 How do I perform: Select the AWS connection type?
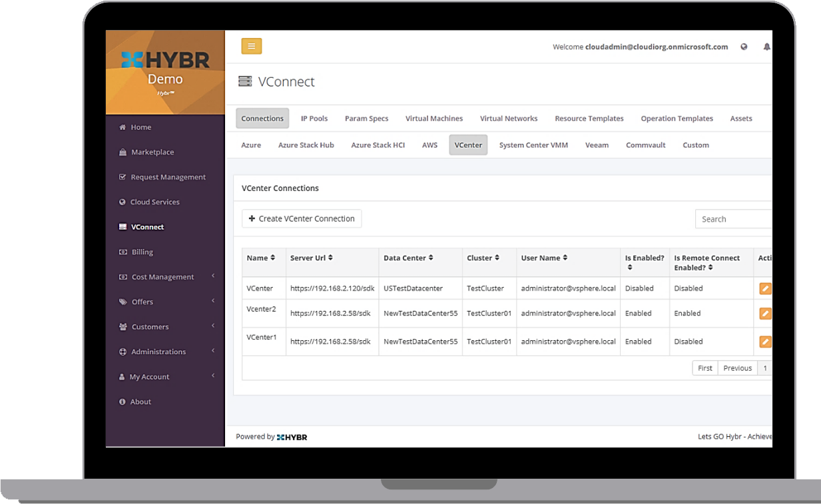tap(430, 145)
